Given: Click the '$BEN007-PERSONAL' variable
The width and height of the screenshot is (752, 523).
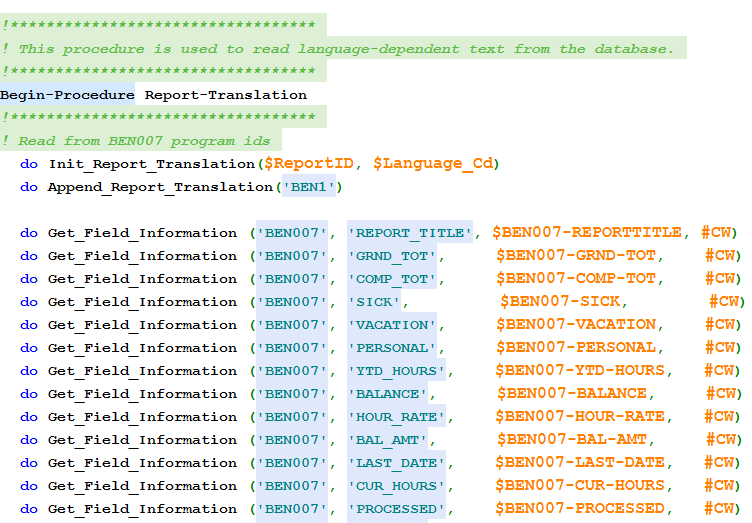Looking at the screenshot, I should (576, 348).
